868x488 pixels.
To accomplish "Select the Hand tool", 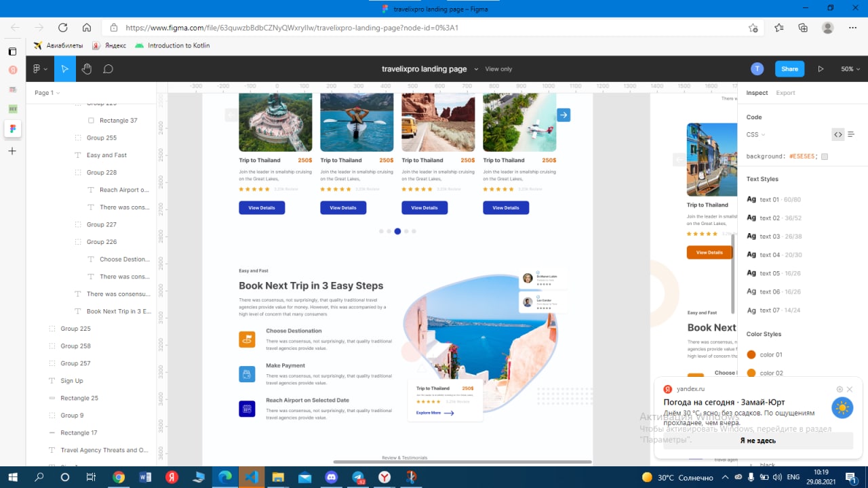I will tap(87, 69).
